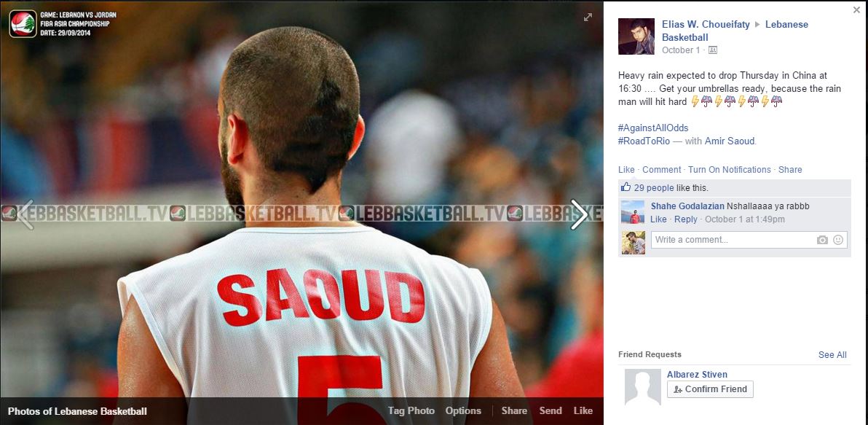Go to the next photo arrow

point(579,214)
